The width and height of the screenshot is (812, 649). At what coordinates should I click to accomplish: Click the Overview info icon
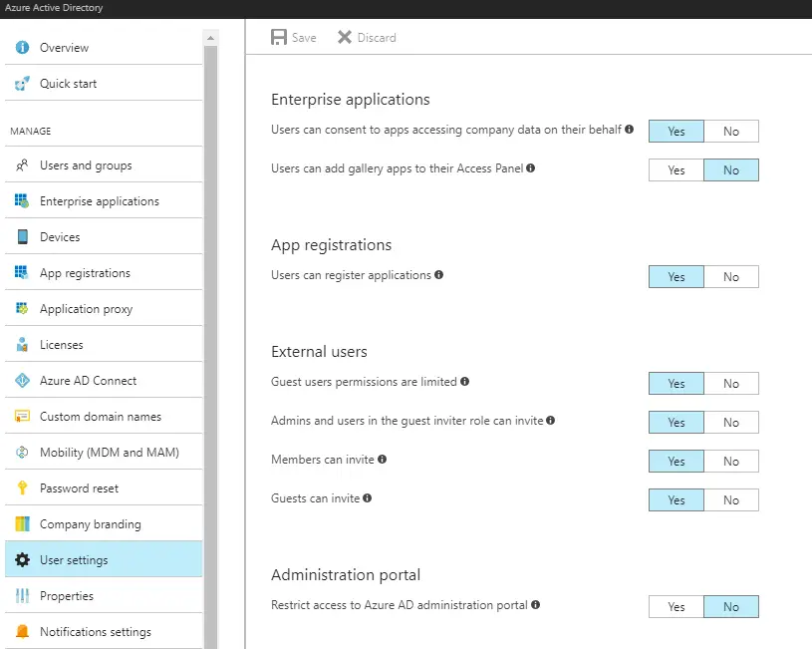22,47
